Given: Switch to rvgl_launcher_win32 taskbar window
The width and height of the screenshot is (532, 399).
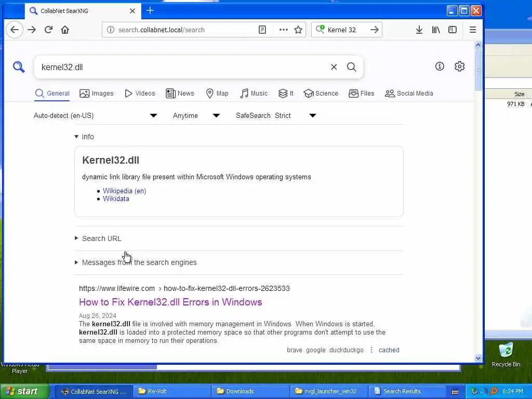Looking at the screenshot, I should [x=328, y=391].
